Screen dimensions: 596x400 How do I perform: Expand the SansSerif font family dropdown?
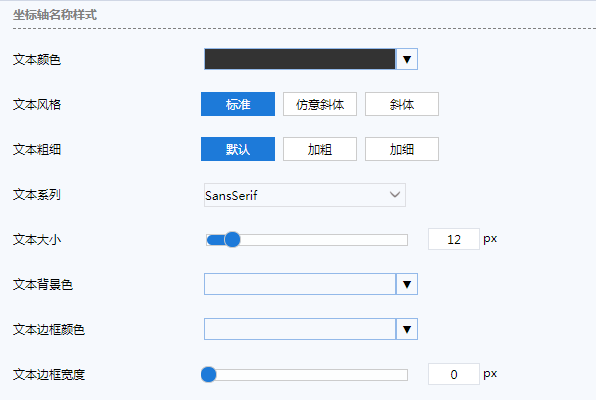(305, 195)
